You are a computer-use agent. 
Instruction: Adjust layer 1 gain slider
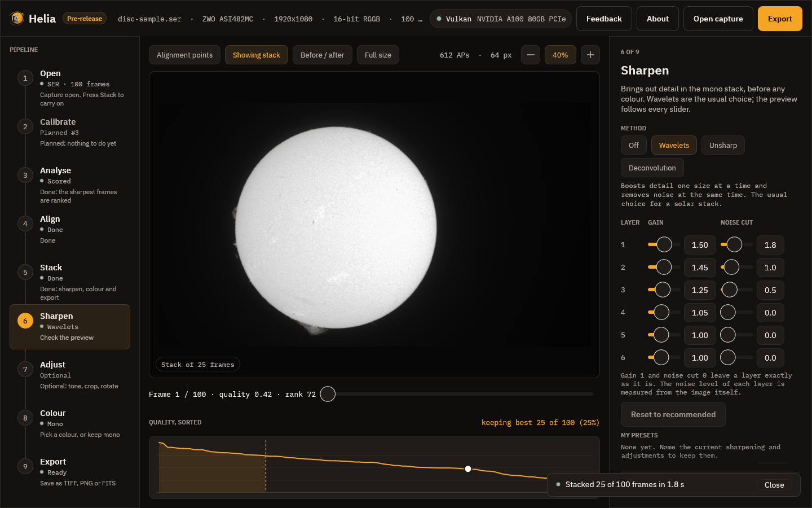click(664, 244)
